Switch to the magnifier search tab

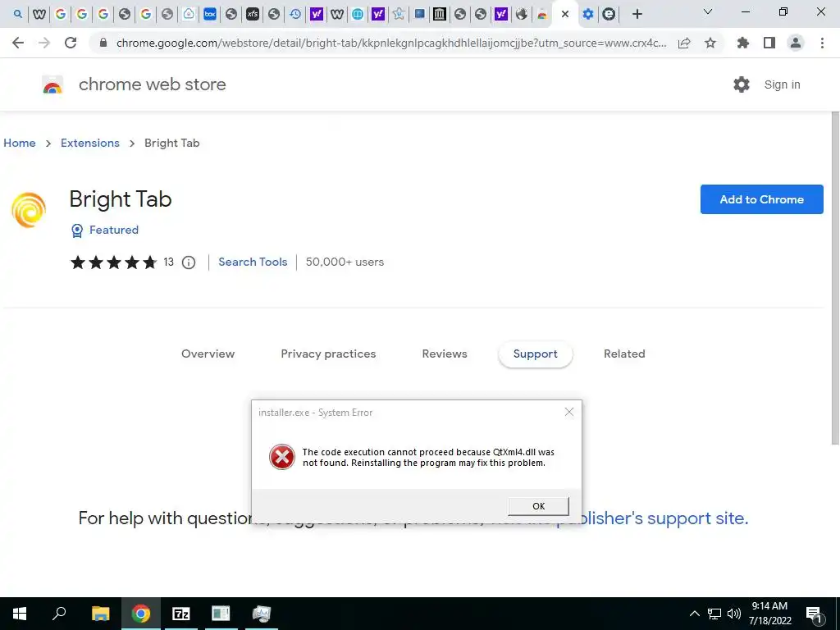coord(18,14)
